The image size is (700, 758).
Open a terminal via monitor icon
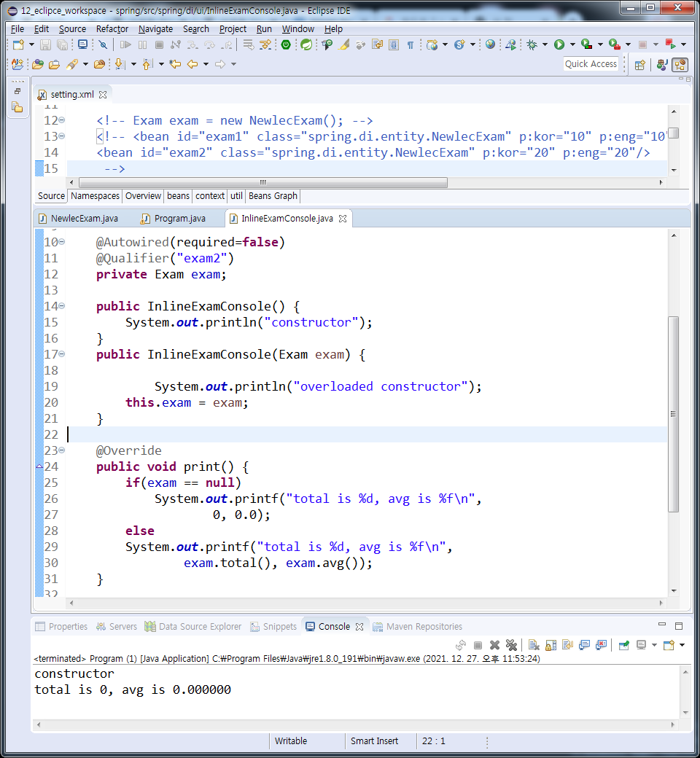82,45
